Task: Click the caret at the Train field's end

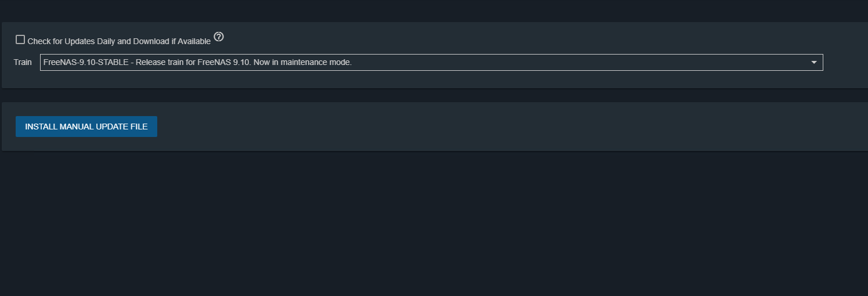Action: (x=813, y=62)
